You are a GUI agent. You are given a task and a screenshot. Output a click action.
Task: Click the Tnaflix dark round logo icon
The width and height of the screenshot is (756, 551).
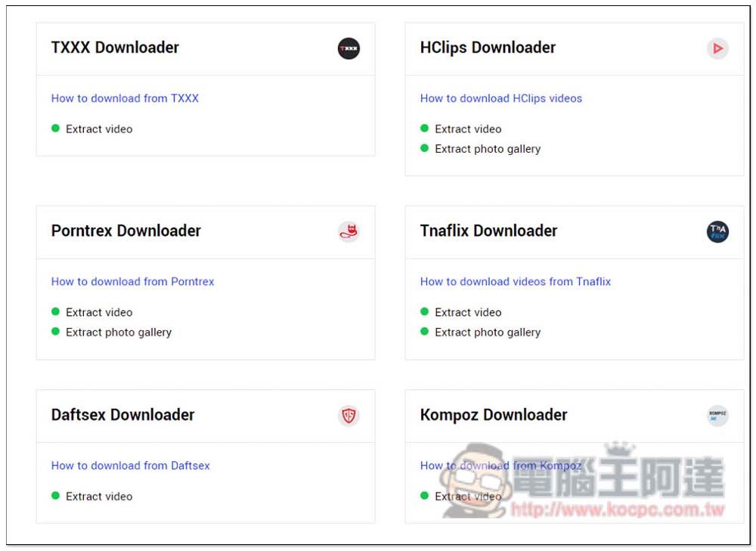point(717,232)
